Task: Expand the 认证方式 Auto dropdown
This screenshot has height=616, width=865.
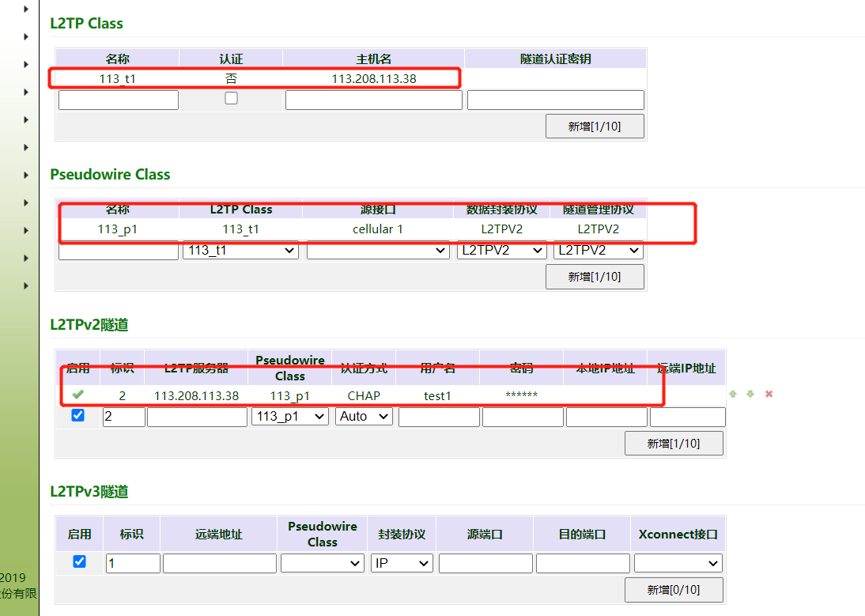Action: (x=364, y=416)
